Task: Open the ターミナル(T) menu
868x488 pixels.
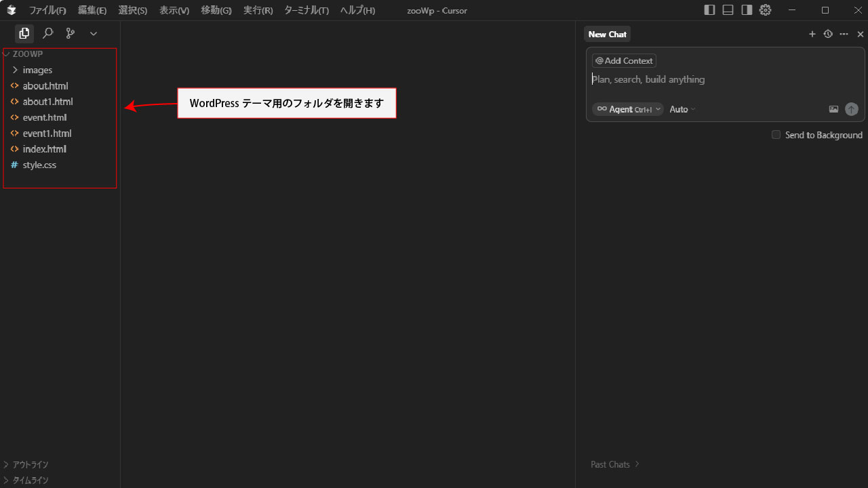Action: (x=307, y=10)
